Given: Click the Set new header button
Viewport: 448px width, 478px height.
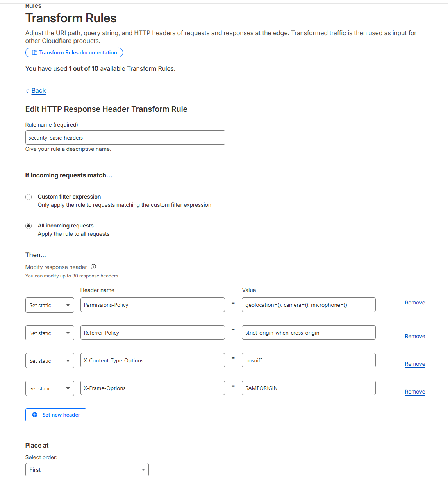Looking at the screenshot, I should coord(55,415).
